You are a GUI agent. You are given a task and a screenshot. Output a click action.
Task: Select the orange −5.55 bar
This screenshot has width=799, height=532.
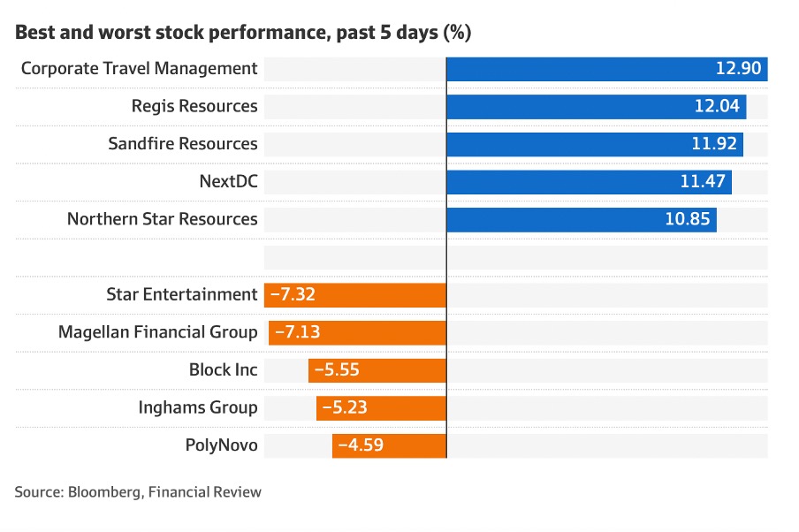[377, 370]
